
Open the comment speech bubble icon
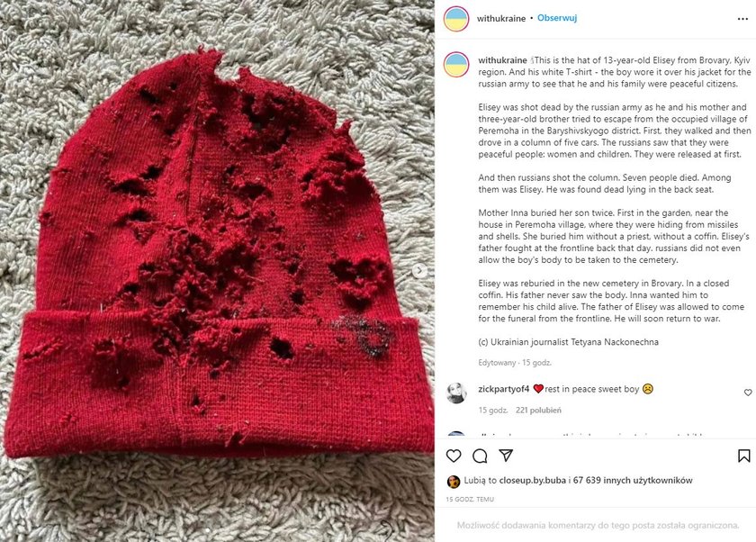tap(480, 456)
